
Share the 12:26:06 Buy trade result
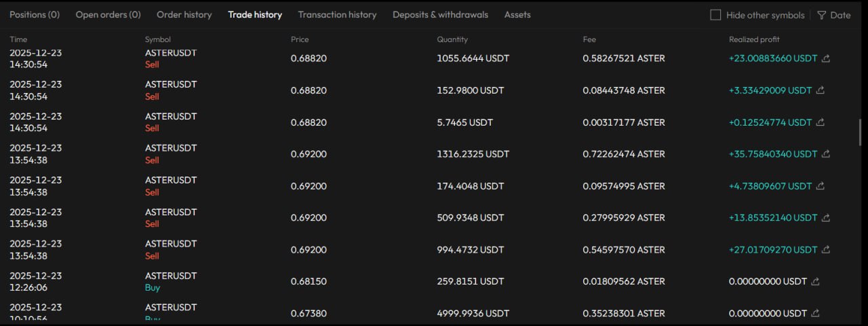816,281
